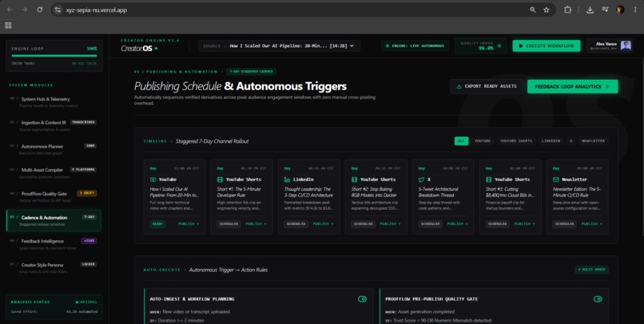Publish the LinkedIn Thought Leadership post
Viewport: 644px width, 324px height.
(x=323, y=224)
